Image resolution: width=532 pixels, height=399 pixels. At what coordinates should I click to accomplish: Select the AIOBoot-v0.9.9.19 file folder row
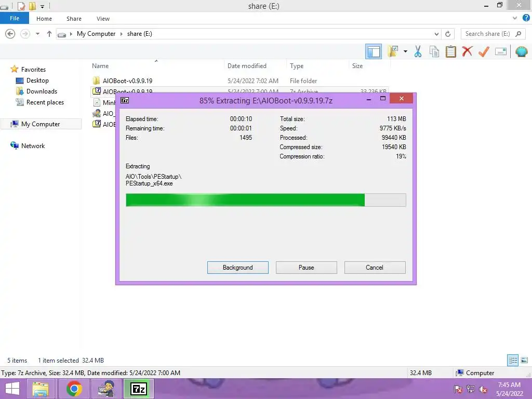pyautogui.click(x=240, y=81)
